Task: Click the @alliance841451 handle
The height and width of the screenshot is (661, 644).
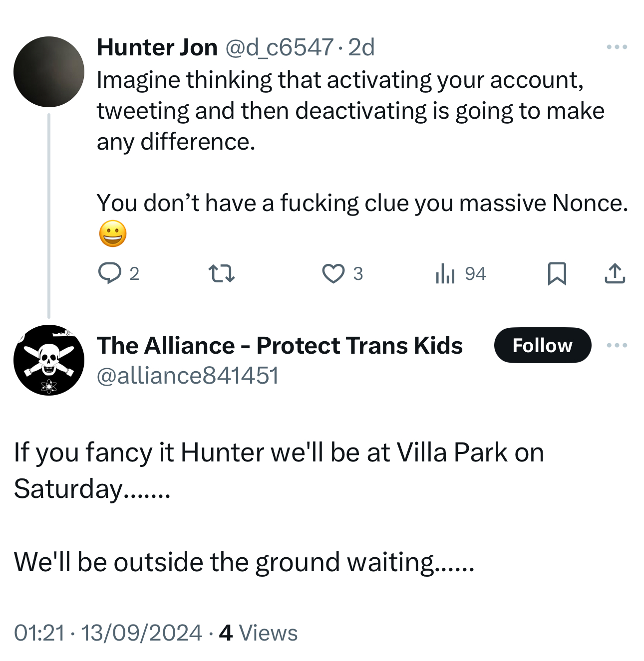Action: coord(187,376)
